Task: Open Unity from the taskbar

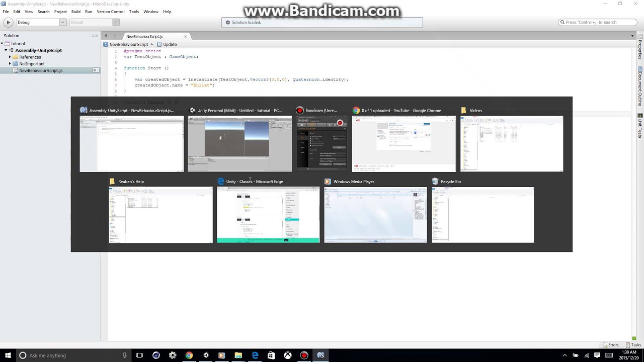Action: click(206, 355)
